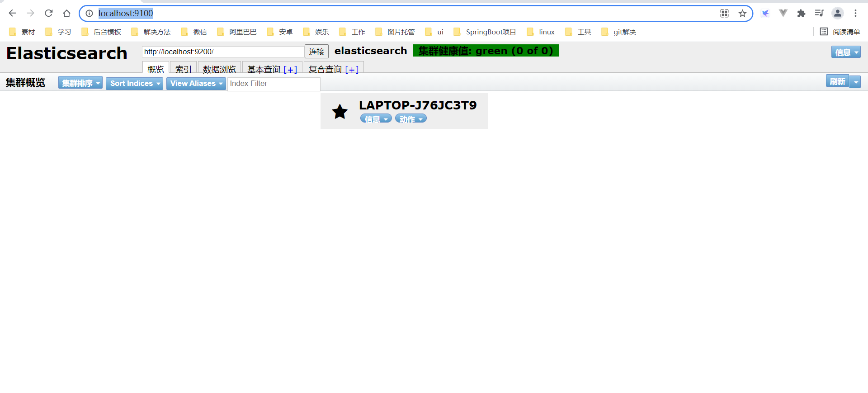Click the browser forward arrow
The image size is (868, 393).
click(x=30, y=13)
